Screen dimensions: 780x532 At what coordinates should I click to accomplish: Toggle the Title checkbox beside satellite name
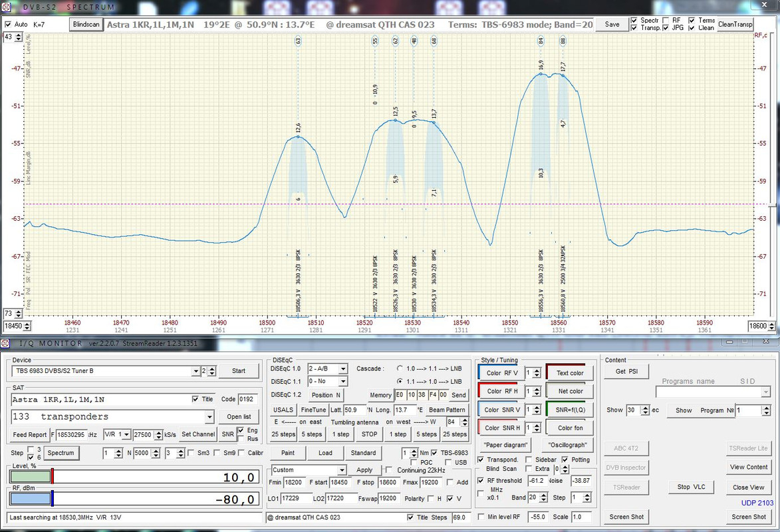[195, 399]
